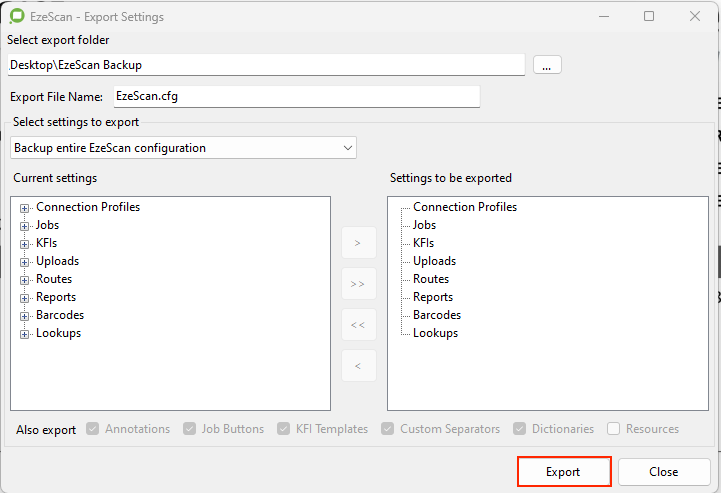Click the EzeScan app icon in title bar
This screenshot has width=721, height=493.
(x=17, y=17)
